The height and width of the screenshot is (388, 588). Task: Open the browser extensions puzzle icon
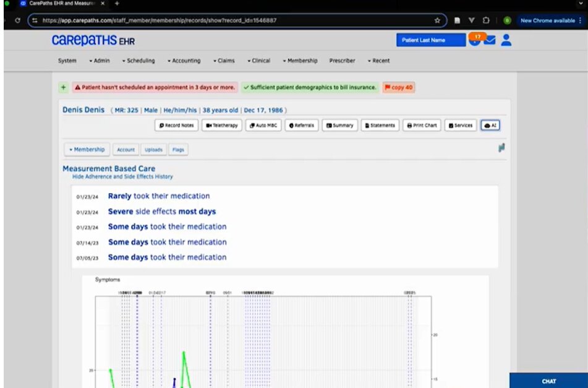tap(486, 20)
